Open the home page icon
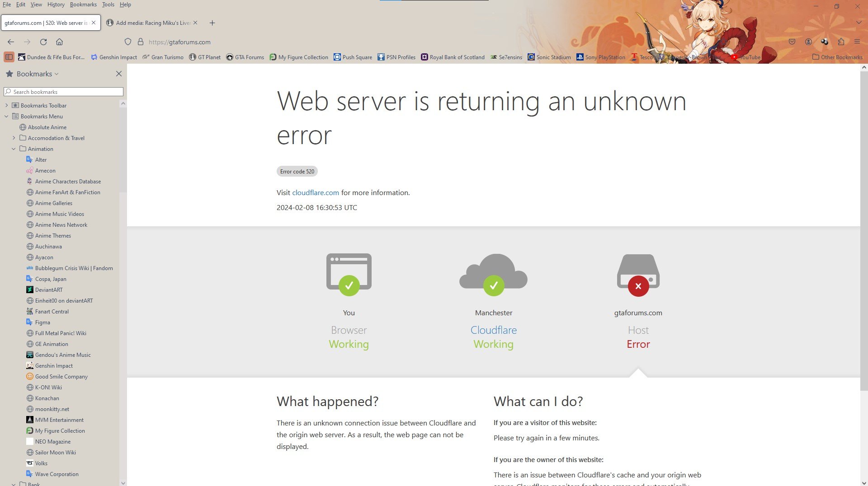This screenshot has width=868, height=486. tap(59, 42)
